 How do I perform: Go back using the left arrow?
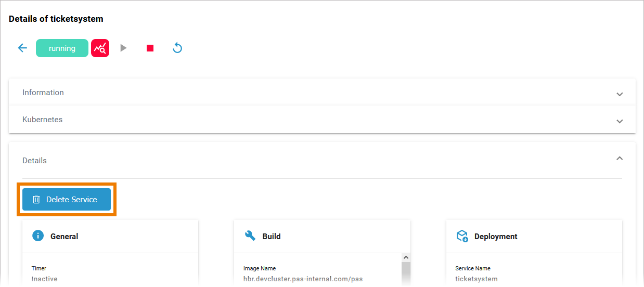[x=22, y=48]
